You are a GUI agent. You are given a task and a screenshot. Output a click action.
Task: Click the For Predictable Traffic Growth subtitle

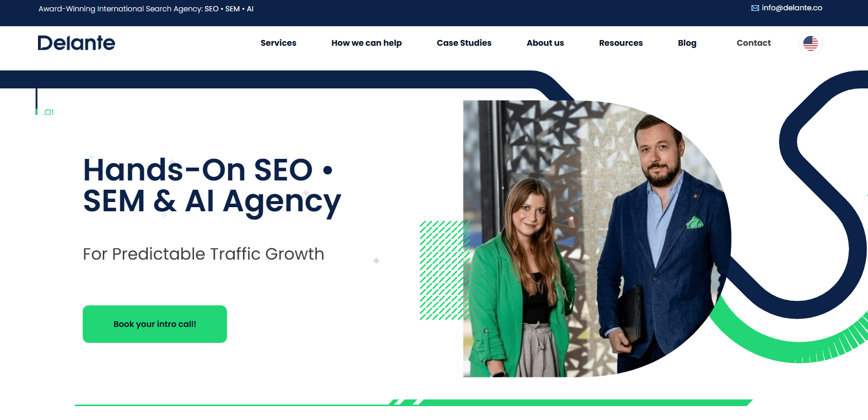click(x=203, y=254)
